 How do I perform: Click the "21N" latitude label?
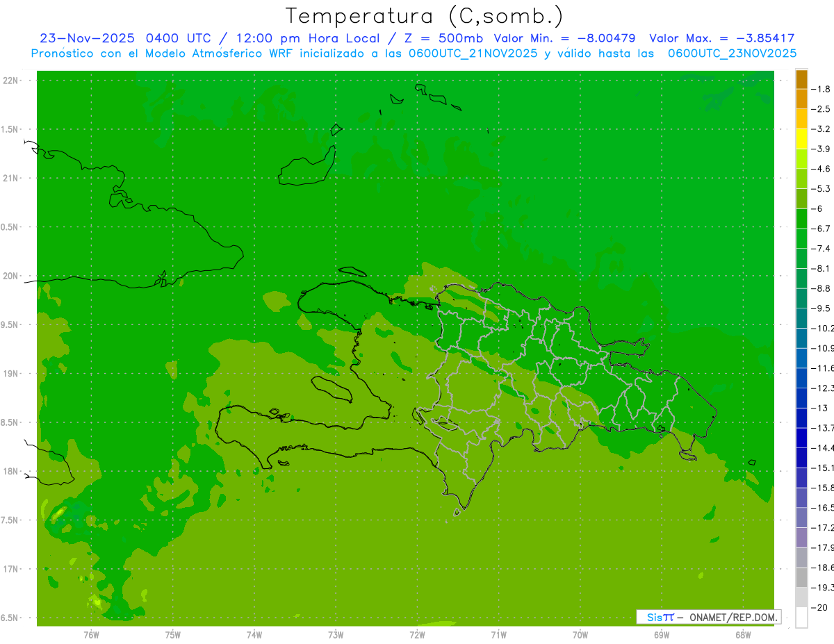[x=11, y=179]
